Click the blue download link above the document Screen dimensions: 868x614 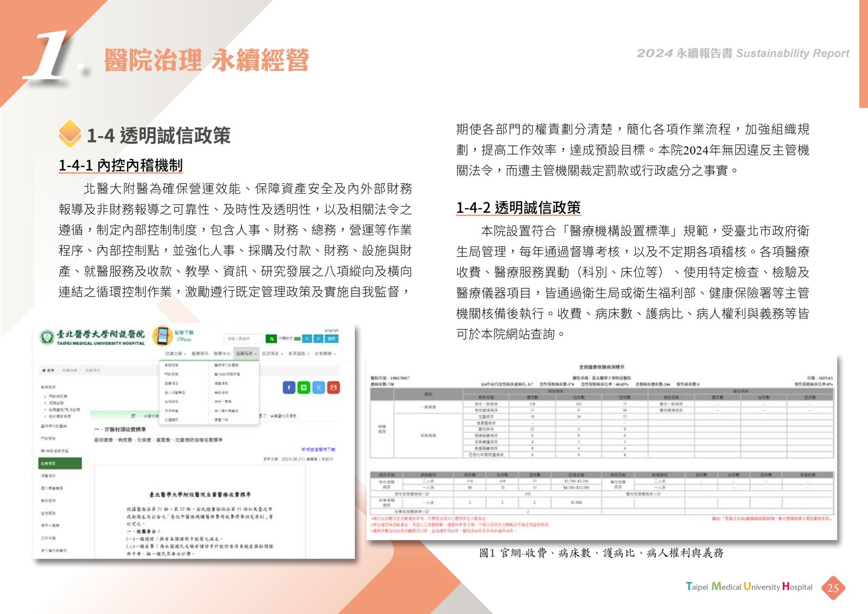point(319,449)
